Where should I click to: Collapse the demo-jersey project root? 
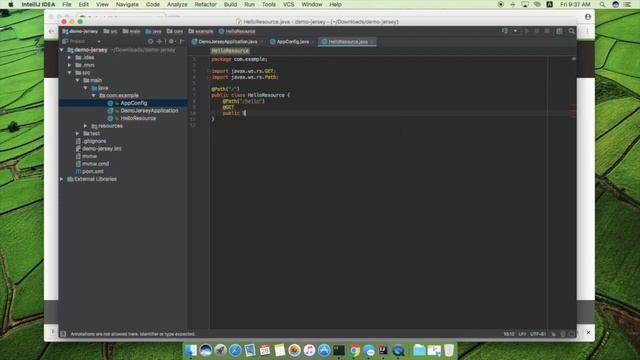[x=62, y=50]
